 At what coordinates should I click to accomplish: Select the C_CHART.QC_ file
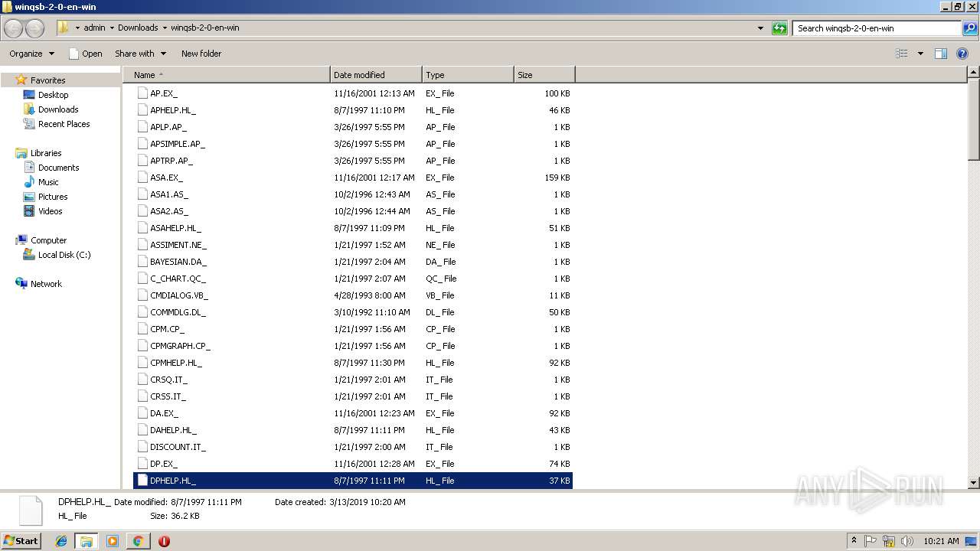[354, 279]
